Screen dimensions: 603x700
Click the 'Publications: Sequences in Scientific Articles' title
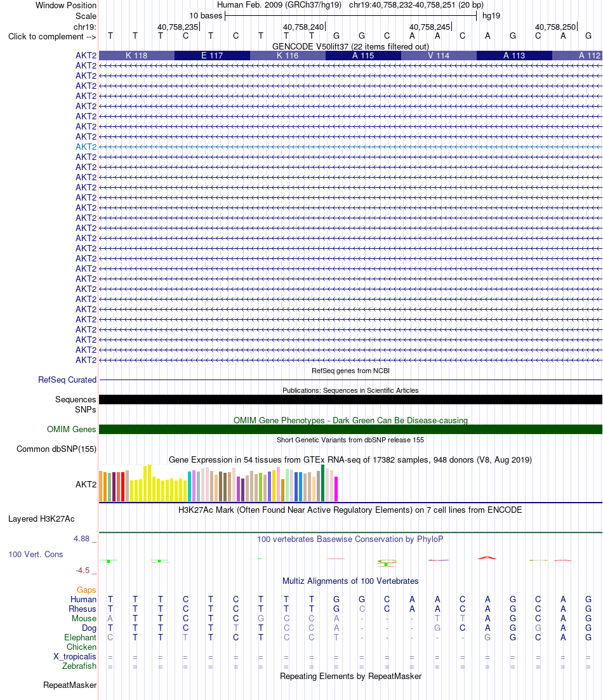coord(350,390)
